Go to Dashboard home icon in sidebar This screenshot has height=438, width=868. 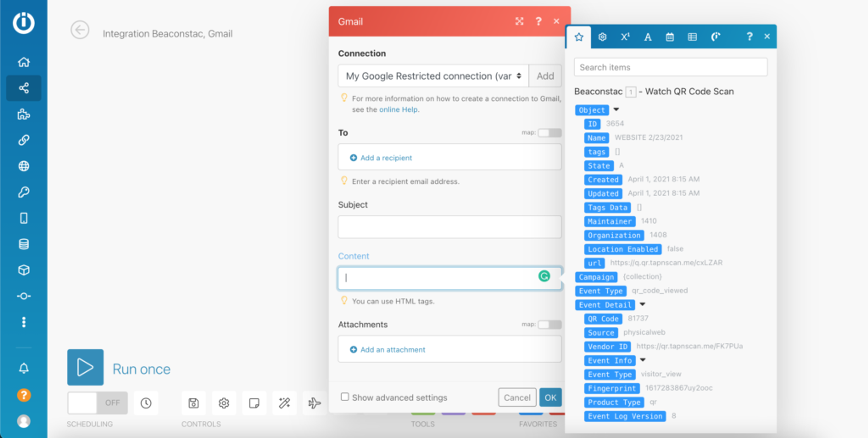tap(24, 62)
